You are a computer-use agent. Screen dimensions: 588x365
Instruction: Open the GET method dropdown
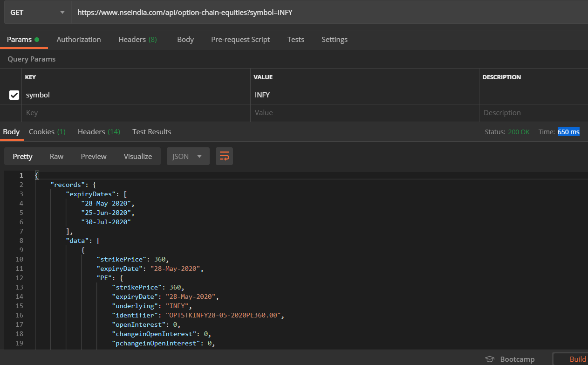click(x=38, y=13)
